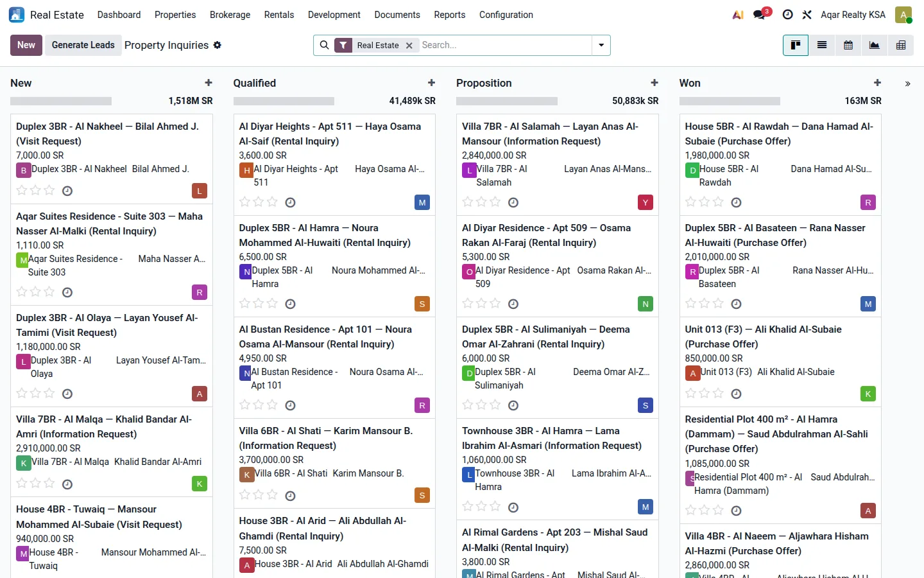Open activity clock on Duplex 3BR Al Nakheel card
Image resolution: width=924 pixels, height=578 pixels.
(x=67, y=191)
